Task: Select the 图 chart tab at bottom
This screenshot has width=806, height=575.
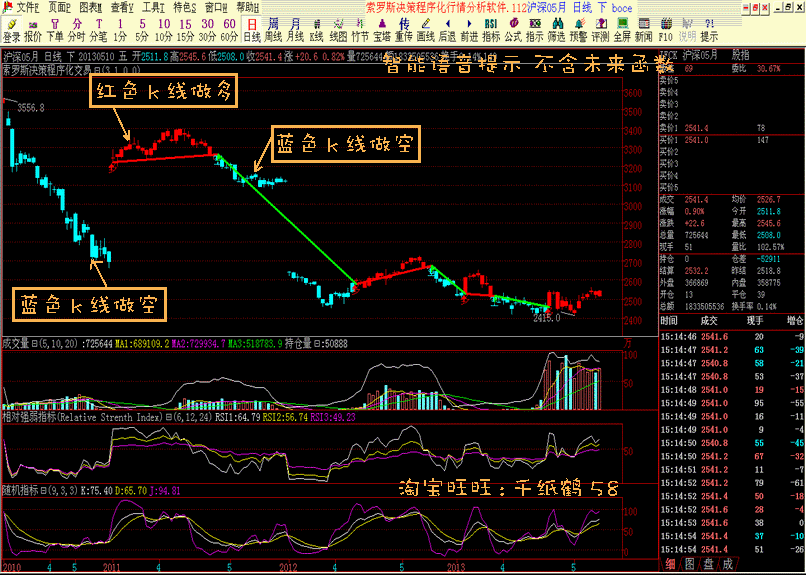Action: pyautogui.click(x=689, y=564)
